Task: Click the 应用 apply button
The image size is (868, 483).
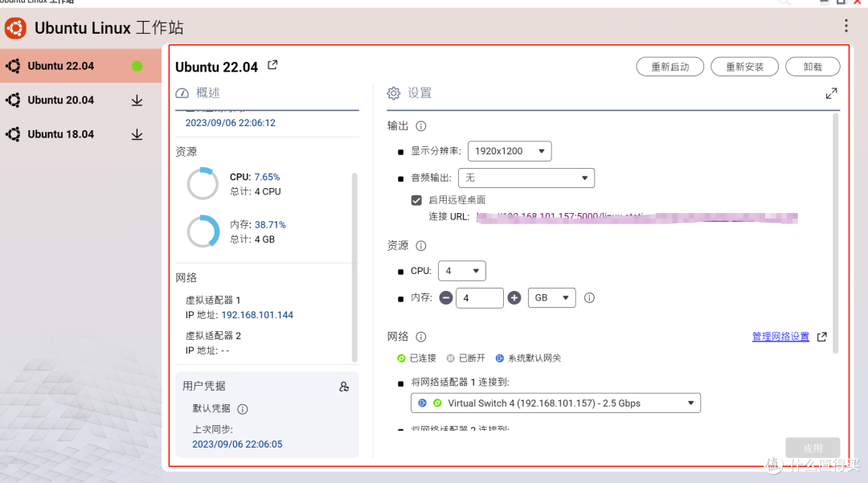Action: pos(813,448)
